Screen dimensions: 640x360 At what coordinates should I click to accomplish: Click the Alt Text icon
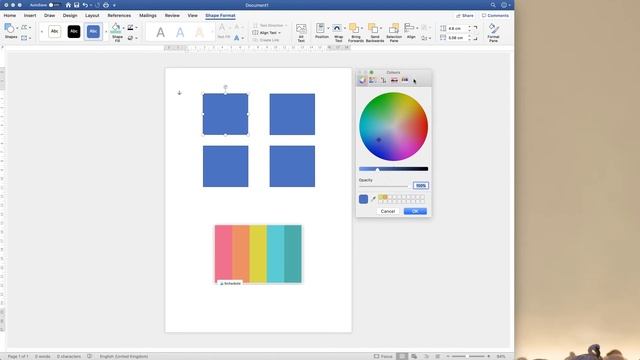(301, 29)
